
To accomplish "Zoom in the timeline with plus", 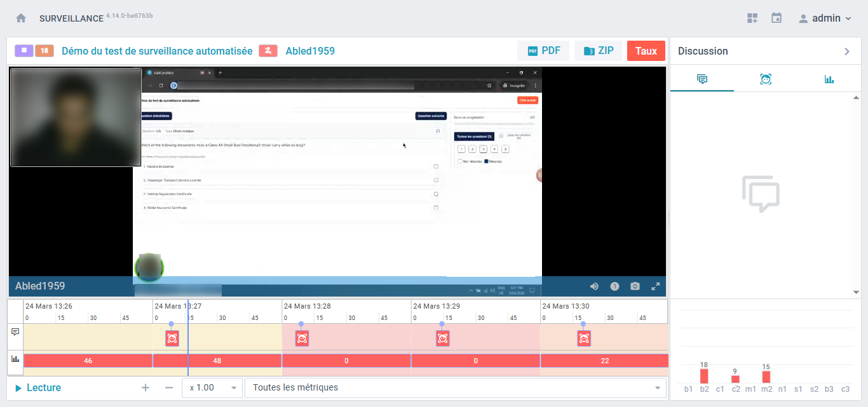I will [x=146, y=387].
